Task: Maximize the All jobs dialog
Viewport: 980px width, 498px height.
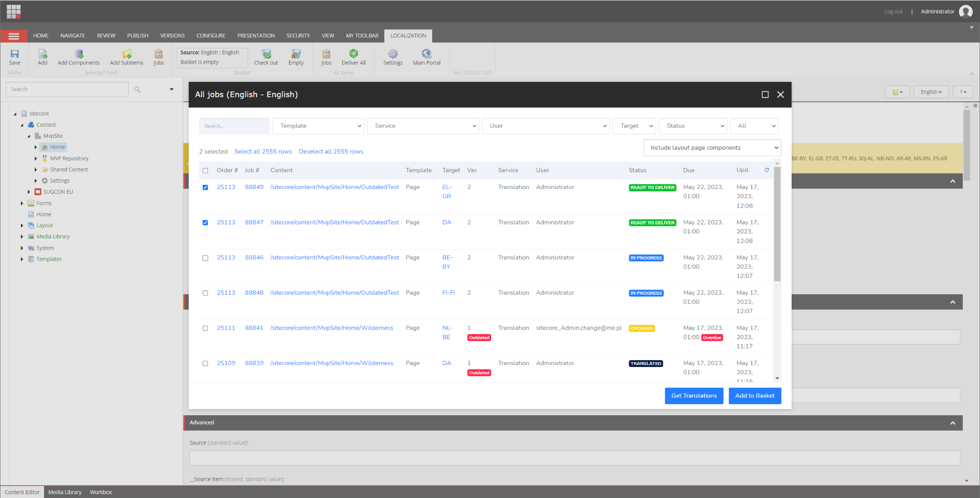Action: [x=765, y=95]
